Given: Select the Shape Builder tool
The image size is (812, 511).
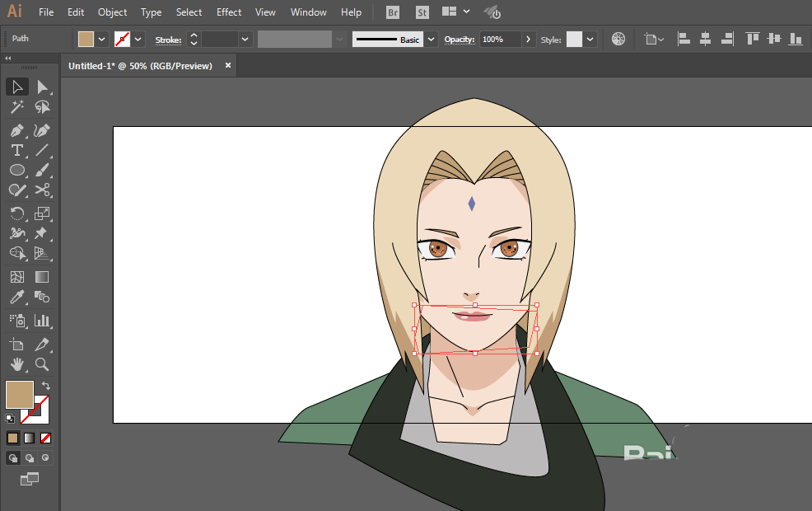Looking at the screenshot, I should (17, 253).
